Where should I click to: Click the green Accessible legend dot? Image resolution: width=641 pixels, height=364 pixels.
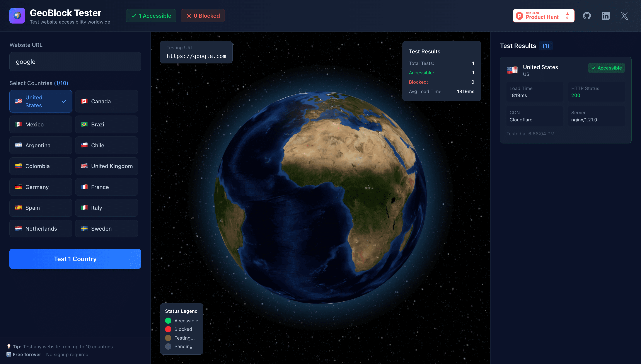coord(168,320)
